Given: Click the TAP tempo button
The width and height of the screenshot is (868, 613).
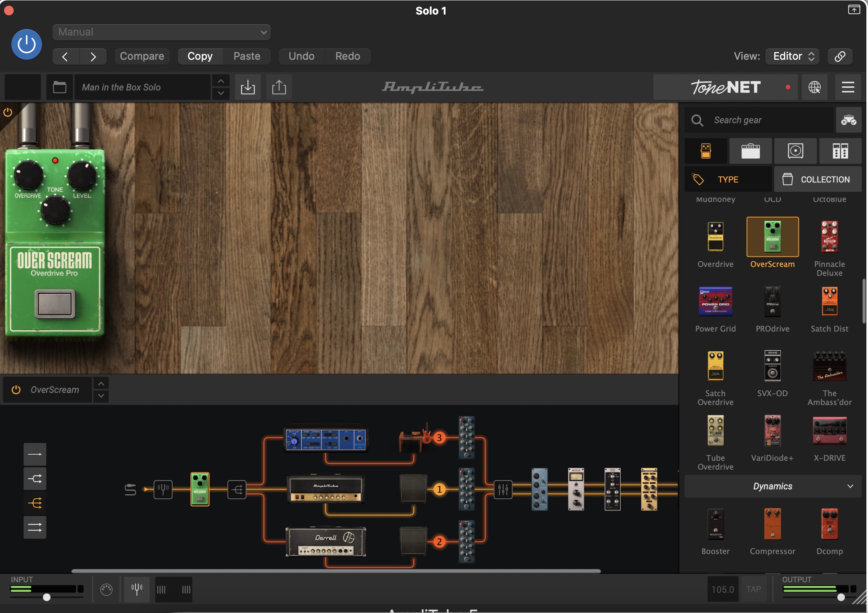Looking at the screenshot, I should (x=754, y=589).
